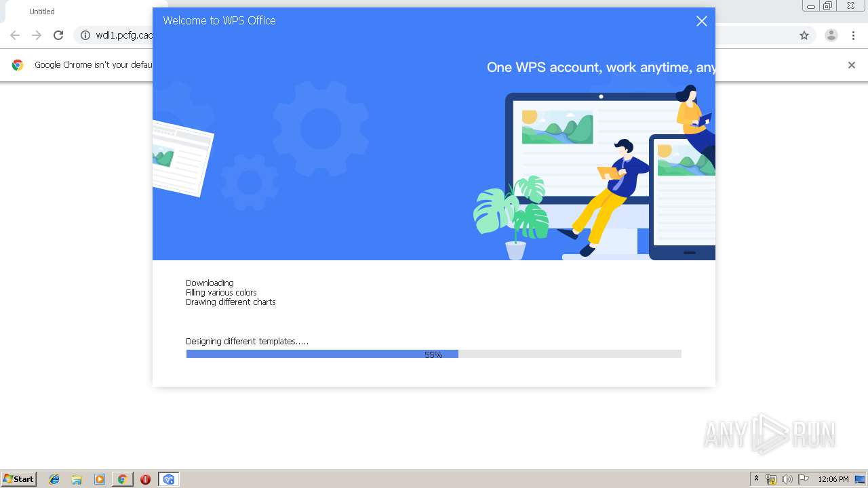Click 'Drawing different charts' text line

pos(231,302)
